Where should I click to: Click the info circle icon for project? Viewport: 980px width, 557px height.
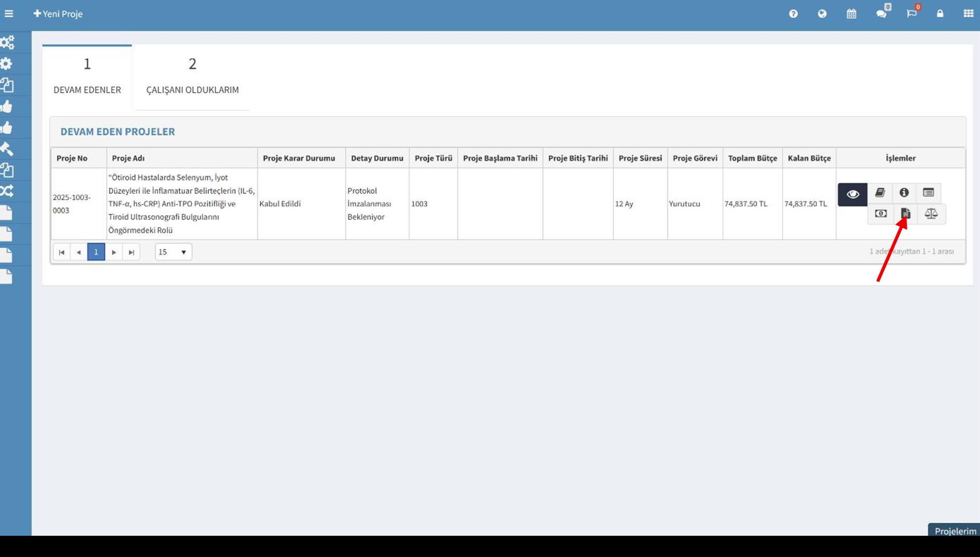tap(904, 193)
